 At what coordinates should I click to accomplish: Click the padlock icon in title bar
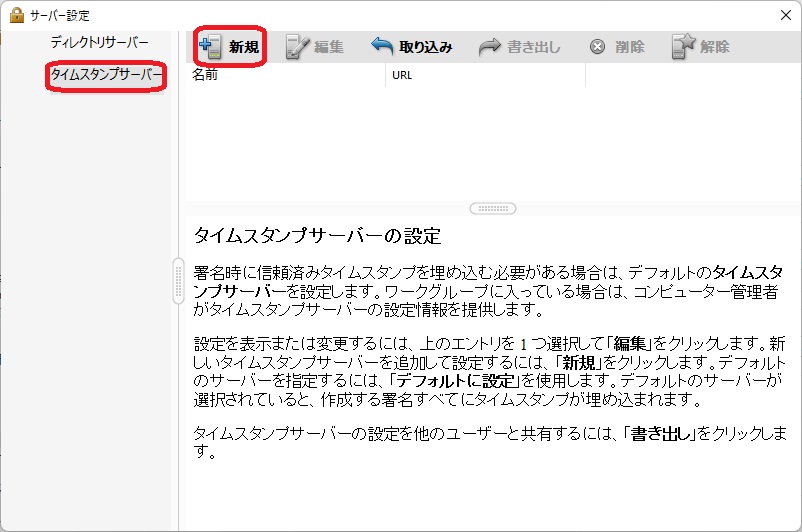click(x=16, y=14)
